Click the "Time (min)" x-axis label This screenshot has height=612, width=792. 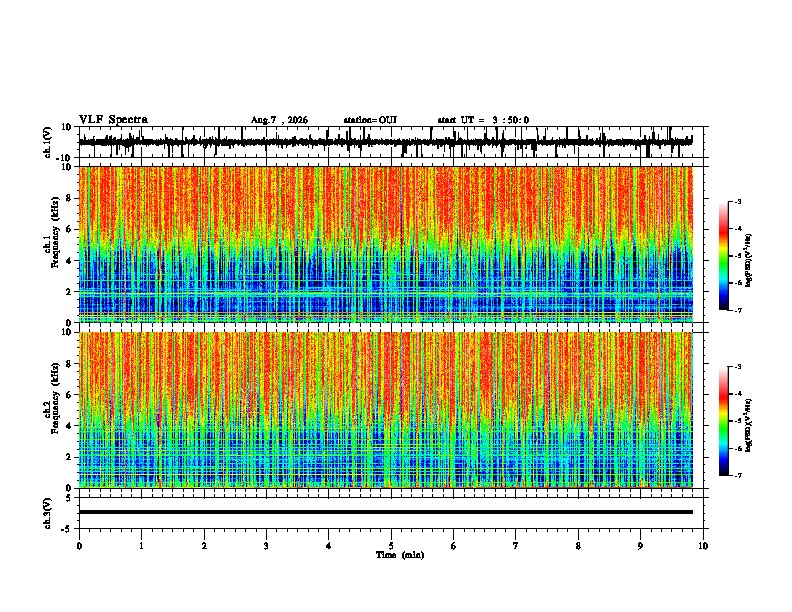400,555
